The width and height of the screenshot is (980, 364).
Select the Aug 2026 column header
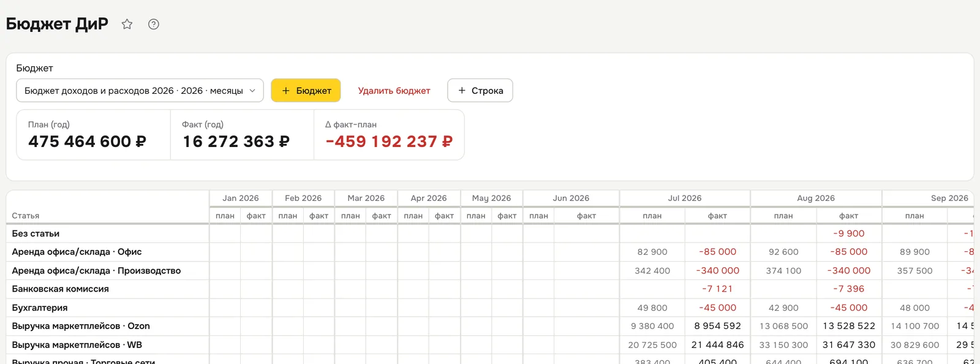point(816,198)
